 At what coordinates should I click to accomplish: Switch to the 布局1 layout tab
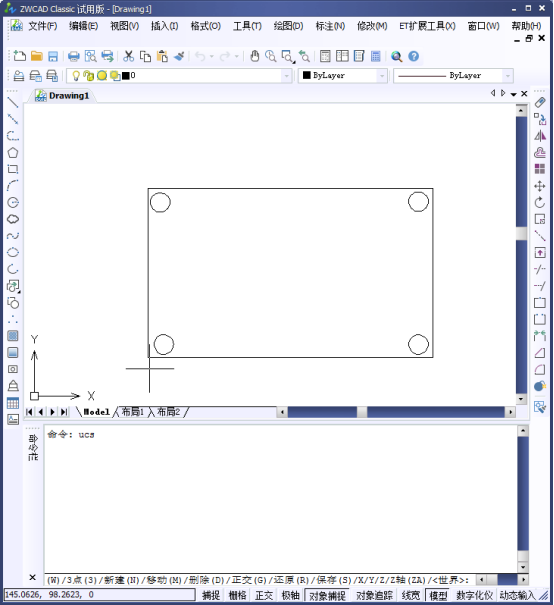[x=132, y=412]
